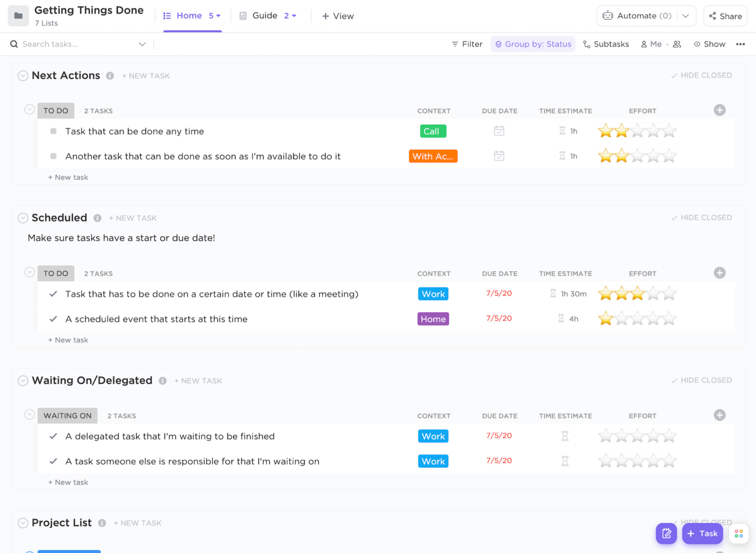Image resolution: width=756 pixels, height=553 pixels.
Task: Set three-star effort on first waiting task
Action: (x=637, y=436)
